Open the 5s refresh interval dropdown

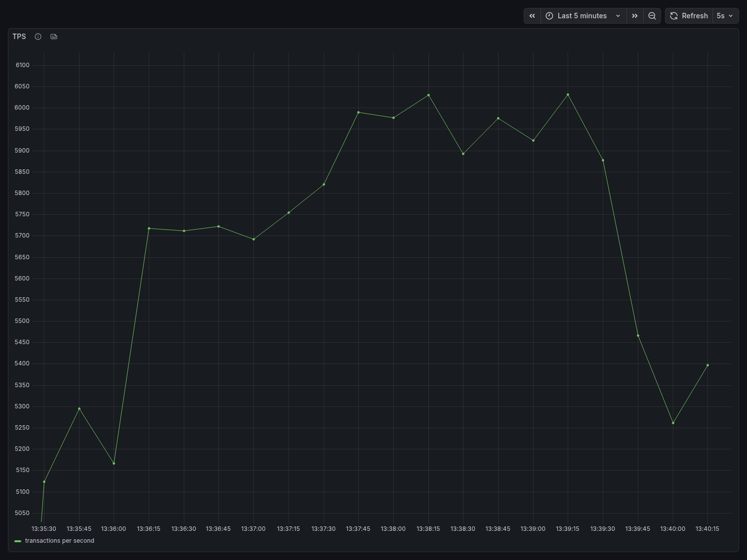(725, 16)
